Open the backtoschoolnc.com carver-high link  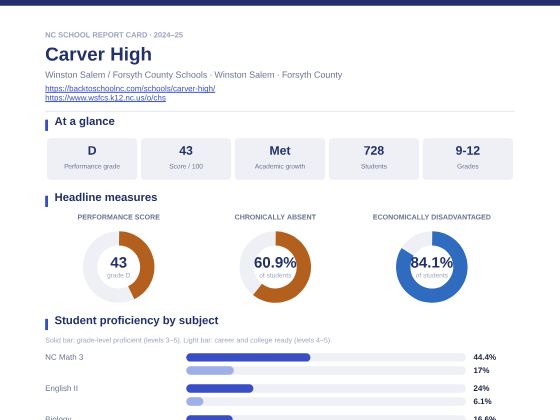click(130, 89)
